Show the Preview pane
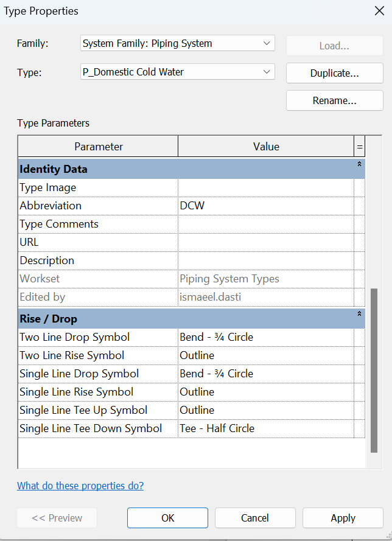 pyautogui.click(x=57, y=518)
